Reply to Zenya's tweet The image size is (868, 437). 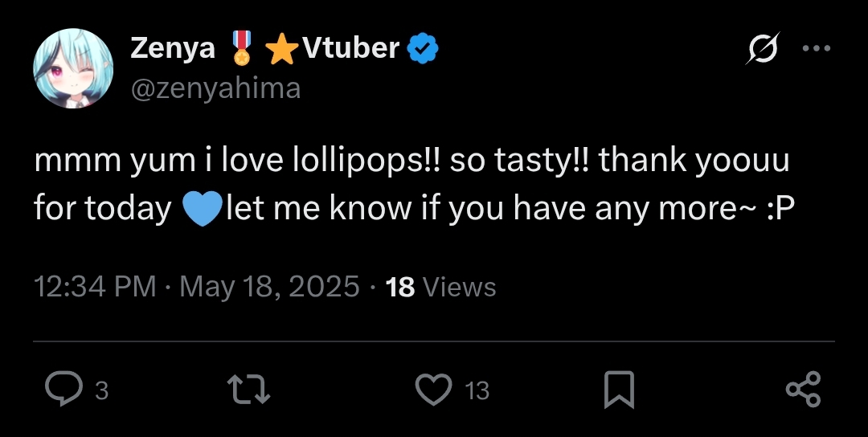pos(62,390)
